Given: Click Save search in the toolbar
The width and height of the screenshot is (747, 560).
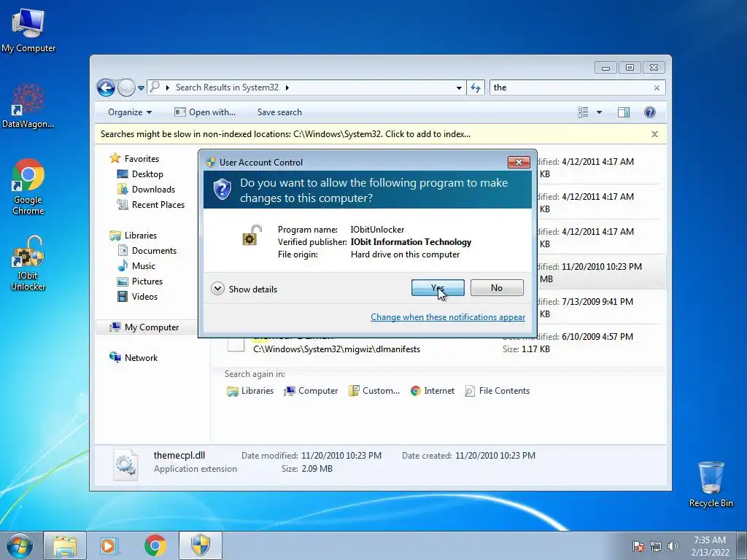Looking at the screenshot, I should (279, 112).
